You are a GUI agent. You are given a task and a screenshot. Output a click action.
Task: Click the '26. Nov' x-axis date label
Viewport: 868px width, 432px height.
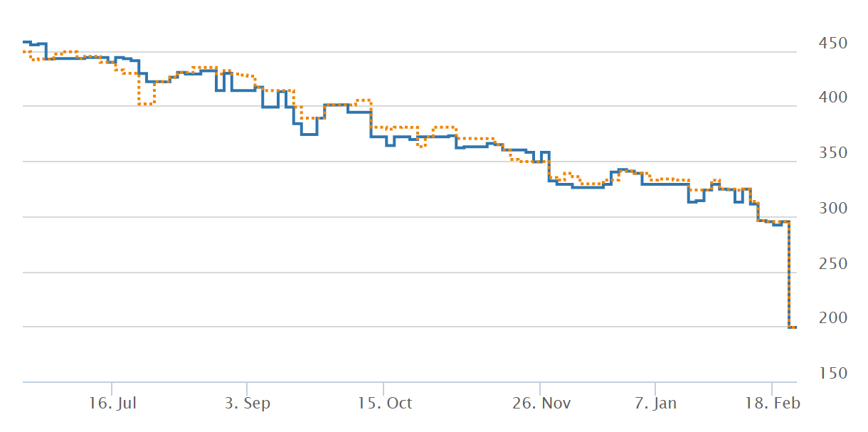click(x=541, y=404)
